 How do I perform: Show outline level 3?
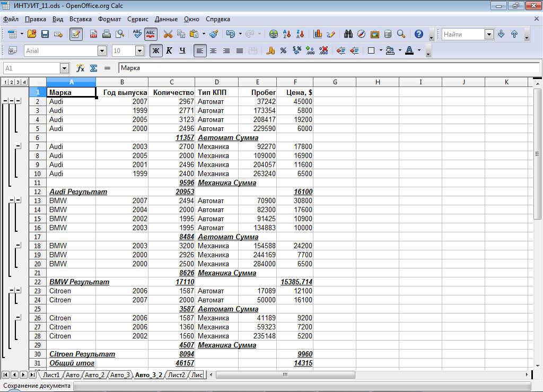18,82
